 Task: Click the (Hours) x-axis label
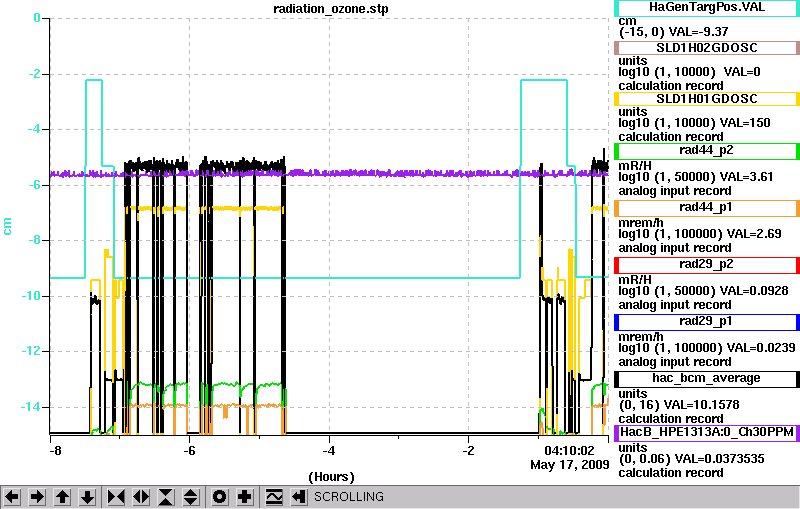point(331,477)
